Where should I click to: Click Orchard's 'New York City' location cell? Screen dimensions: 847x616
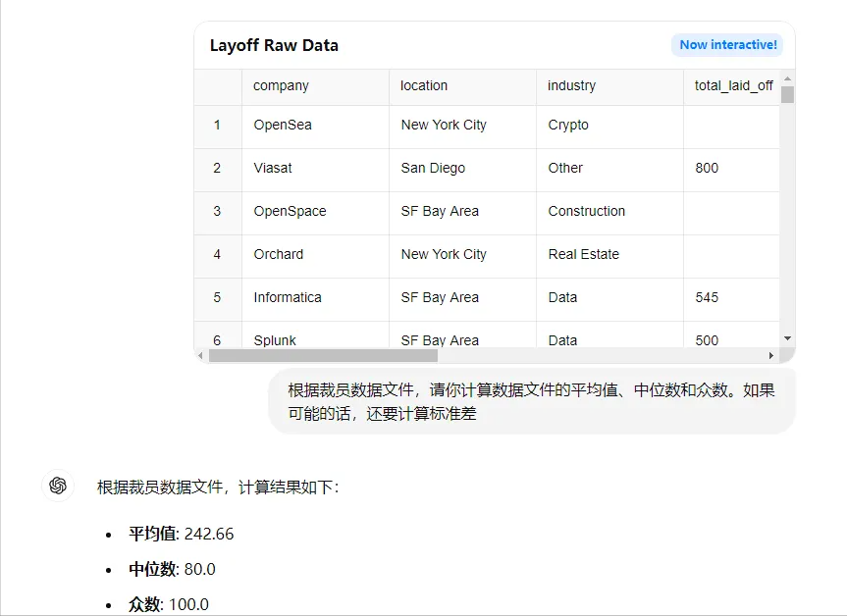coord(462,255)
